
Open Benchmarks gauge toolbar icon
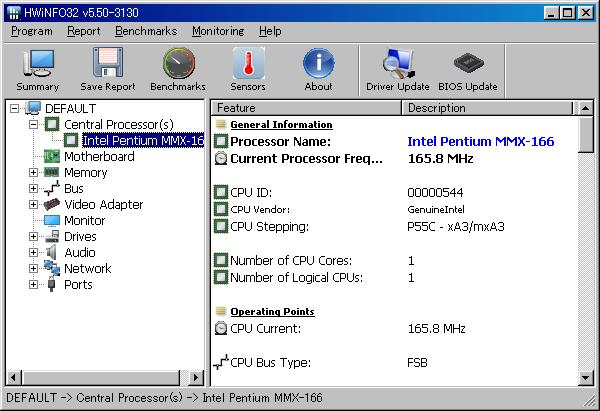pyautogui.click(x=178, y=63)
